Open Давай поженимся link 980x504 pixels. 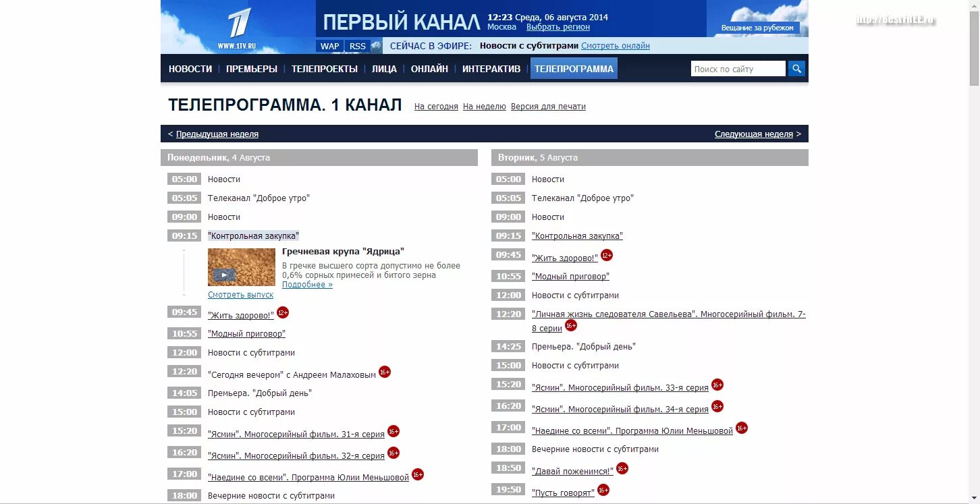572,472
